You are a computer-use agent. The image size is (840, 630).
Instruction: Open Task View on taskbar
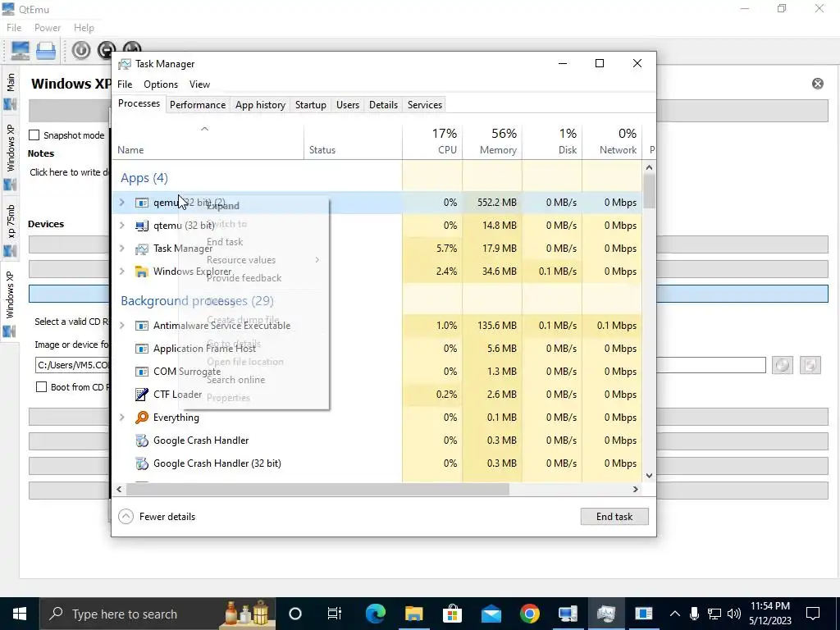pos(335,614)
